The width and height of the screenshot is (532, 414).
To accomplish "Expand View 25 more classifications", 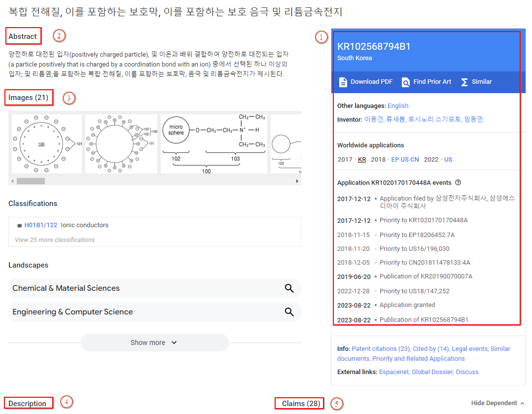I will coord(55,240).
